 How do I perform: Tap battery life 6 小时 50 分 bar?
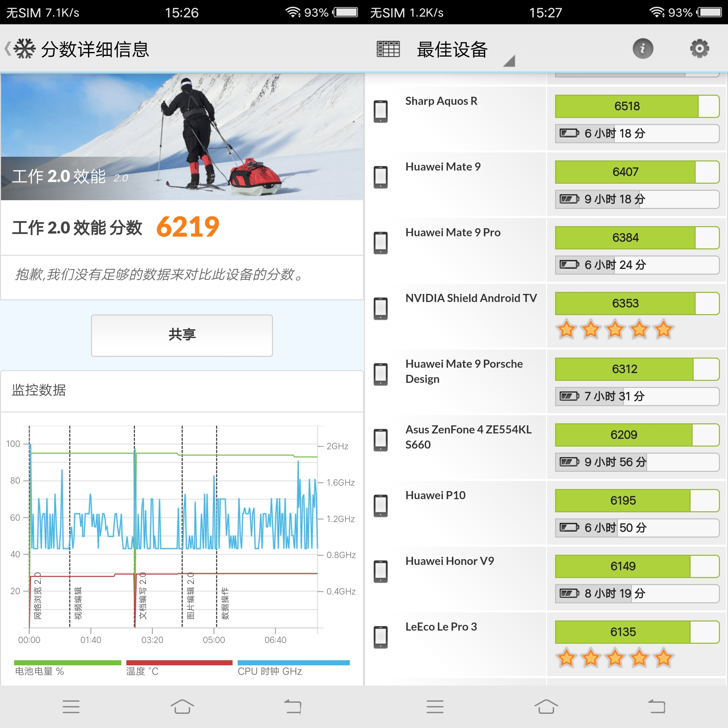[637, 528]
